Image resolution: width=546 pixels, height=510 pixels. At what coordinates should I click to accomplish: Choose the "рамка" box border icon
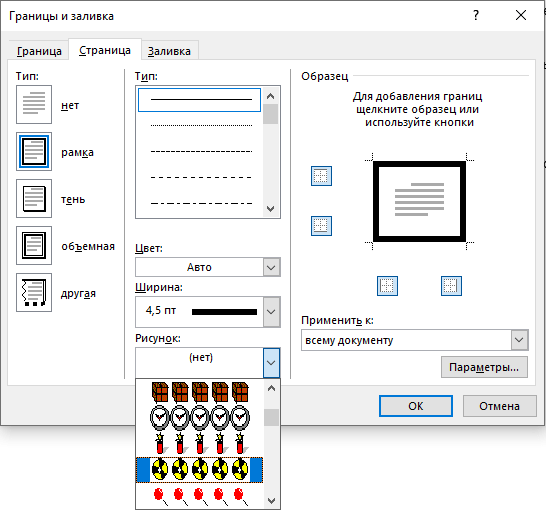tap(34, 151)
